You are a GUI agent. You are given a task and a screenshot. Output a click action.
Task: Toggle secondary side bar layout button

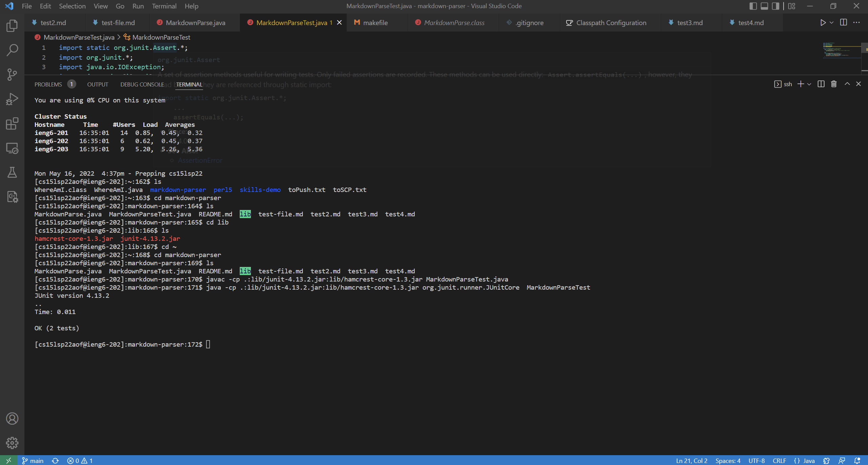(x=775, y=6)
